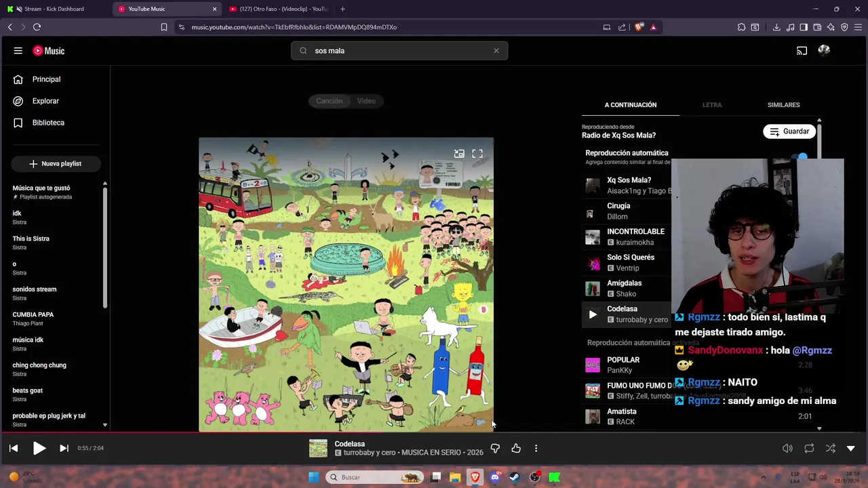Open browser main menu
This screenshot has height=488, width=868.
point(858,27)
